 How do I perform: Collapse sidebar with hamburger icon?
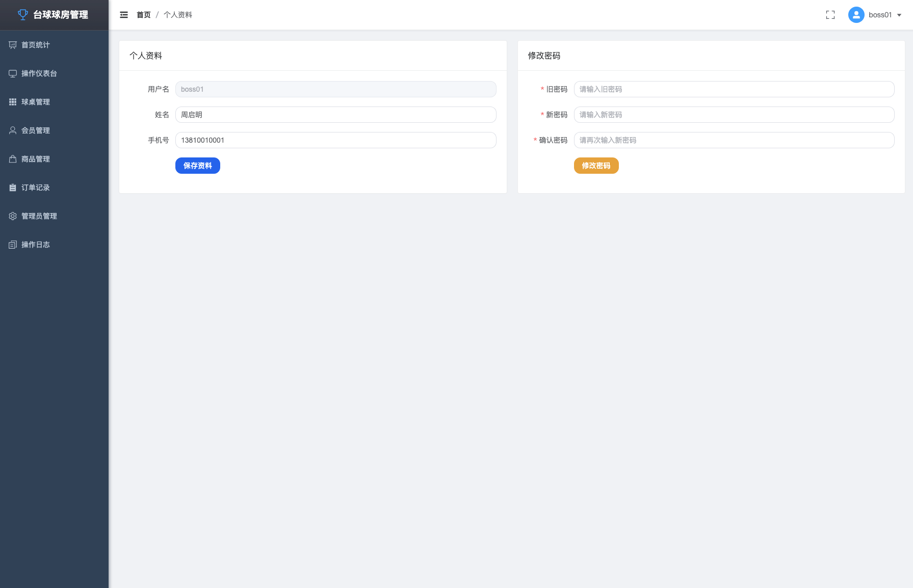point(124,15)
